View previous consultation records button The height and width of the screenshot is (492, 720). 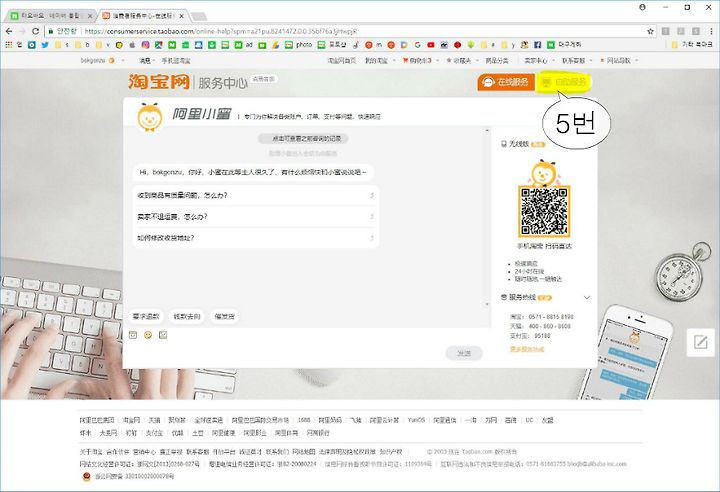click(303, 138)
